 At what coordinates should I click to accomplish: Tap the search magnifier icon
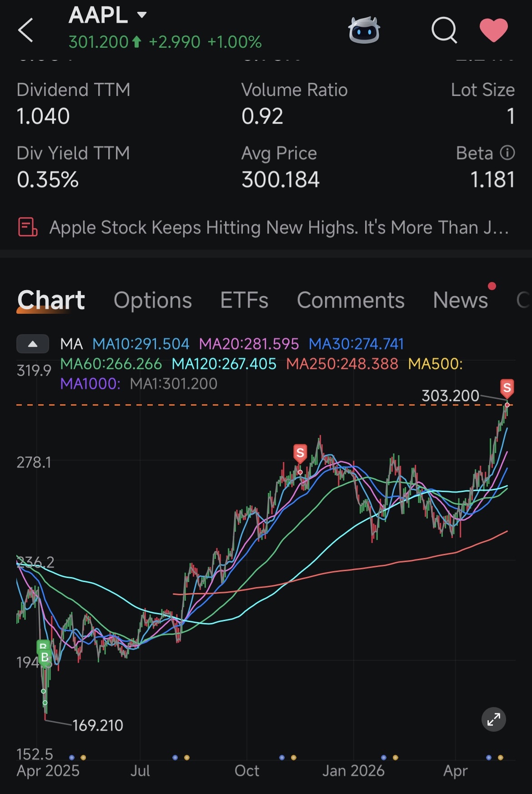coord(444,30)
